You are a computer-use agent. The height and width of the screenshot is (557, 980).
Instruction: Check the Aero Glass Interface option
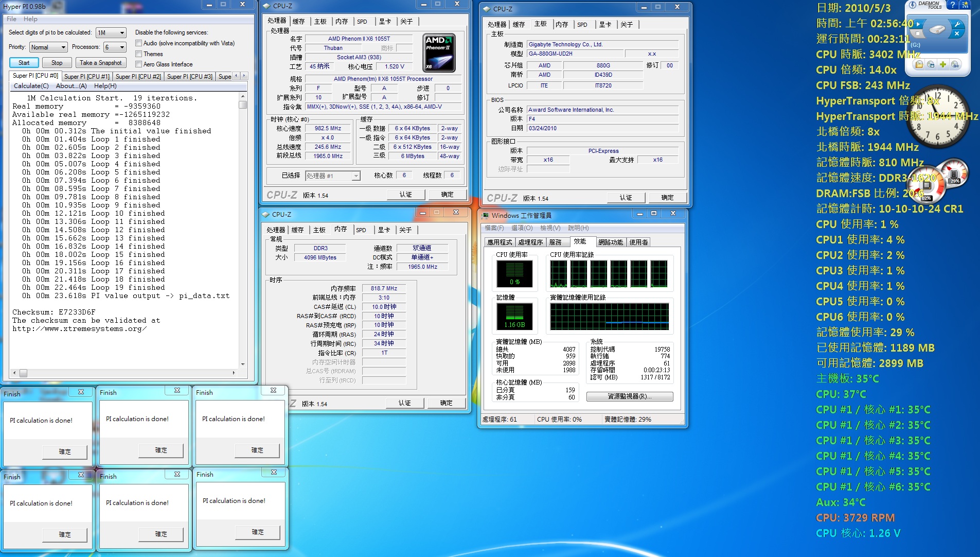click(139, 64)
